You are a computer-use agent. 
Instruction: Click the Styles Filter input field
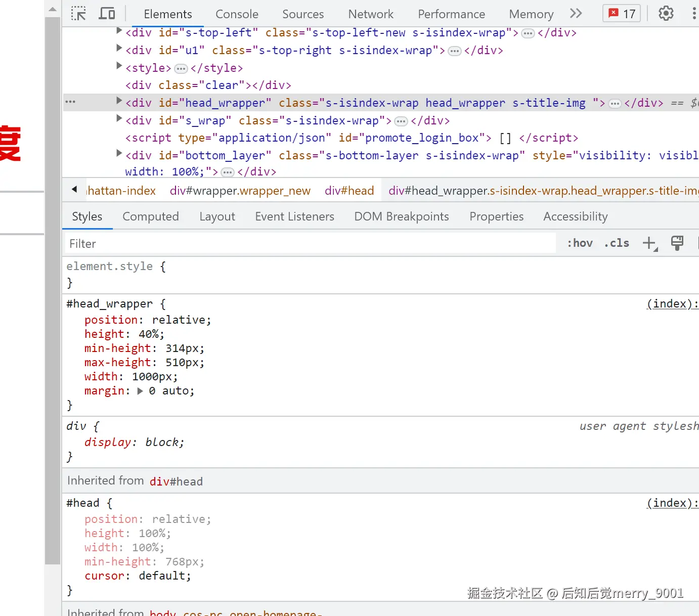point(310,243)
